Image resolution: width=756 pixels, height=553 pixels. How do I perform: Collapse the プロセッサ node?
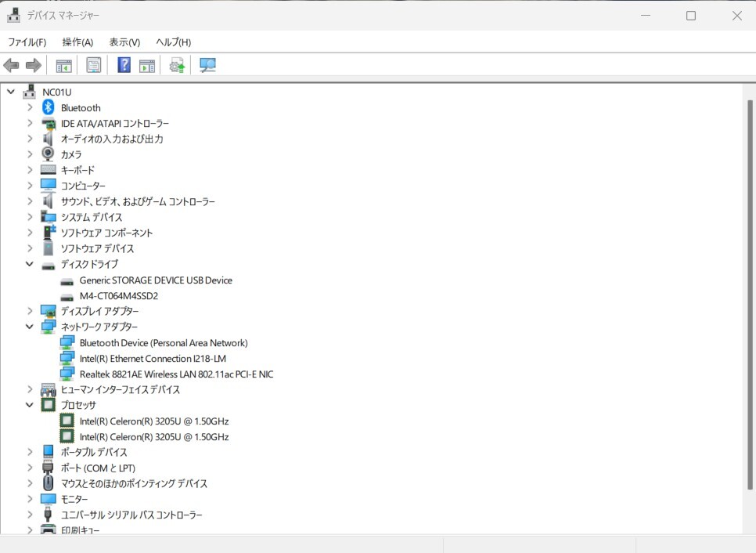(30, 405)
